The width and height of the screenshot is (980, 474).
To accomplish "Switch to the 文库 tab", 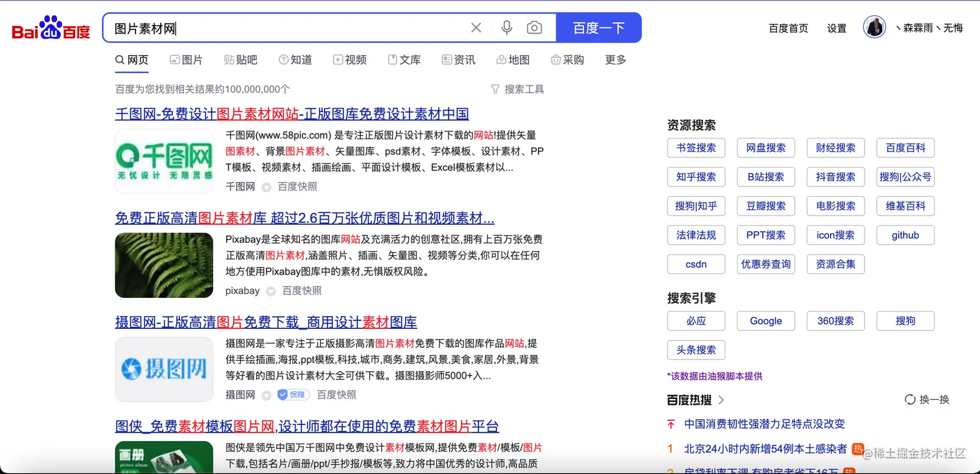I will pyautogui.click(x=404, y=60).
